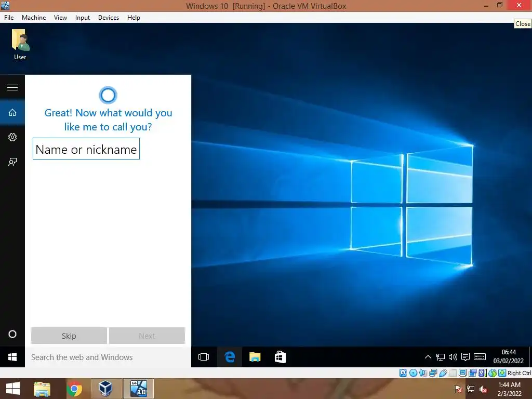Select the Cortana Home icon
The width and height of the screenshot is (532, 399).
12,112
